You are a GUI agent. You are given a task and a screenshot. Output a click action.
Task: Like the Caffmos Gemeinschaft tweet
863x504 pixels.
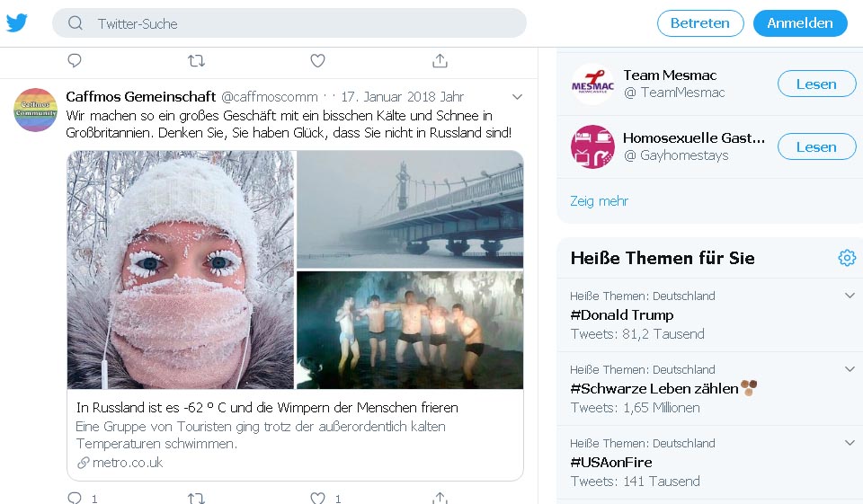pos(317,497)
